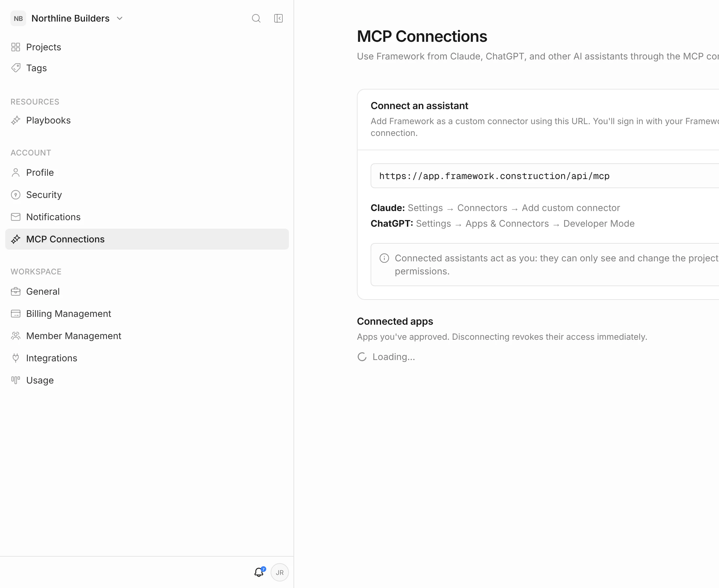Image resolution: width=719 pixels, height=588 pixels.
Task: Click the Projects grid icon
Action: click(x=16, y=47)
